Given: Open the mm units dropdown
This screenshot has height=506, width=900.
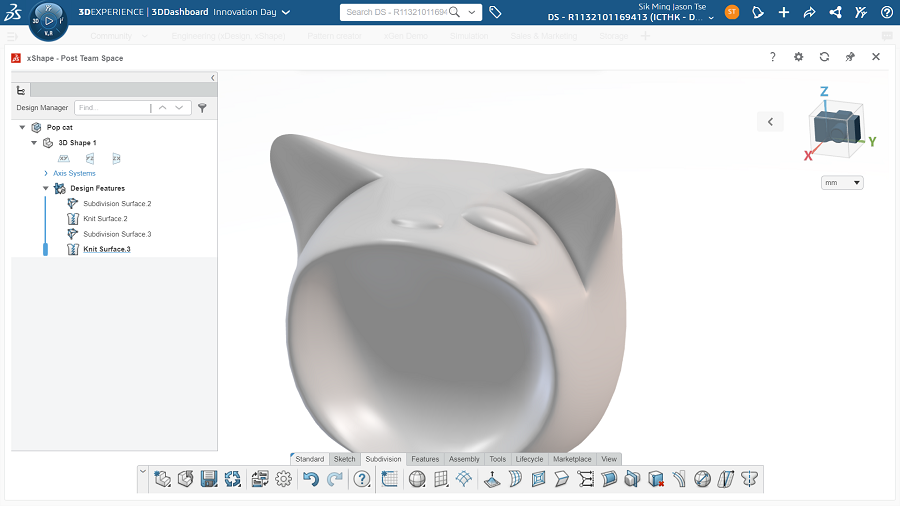Looking at the screenshot, I should pos(842,183).
